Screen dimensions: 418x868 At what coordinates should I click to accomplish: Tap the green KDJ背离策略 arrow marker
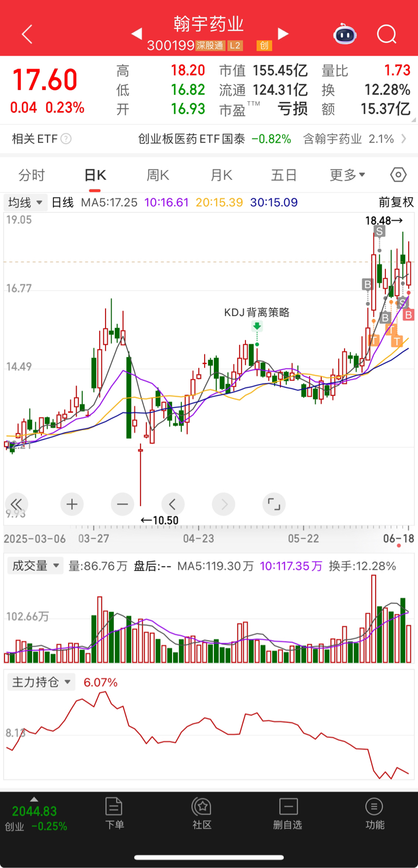pyautogui.click(x=257, y=327)
